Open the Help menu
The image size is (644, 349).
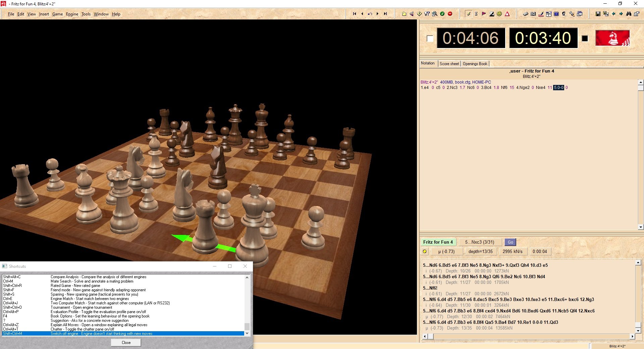[x=116, y=14]
